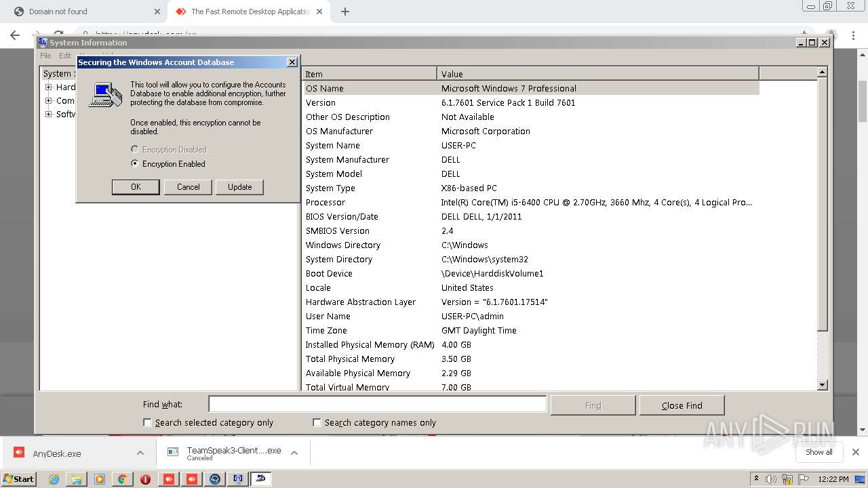Screen dimensions: 868x488
Task: Click the details list vertical scrollbar thumb
Action: click(823, 205)
